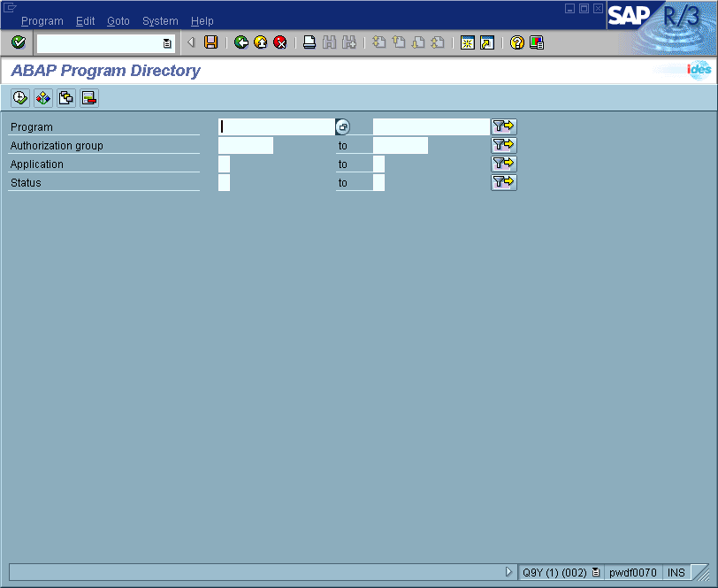
Task: Open value help next to Program field
Action: tap(343, 127)
